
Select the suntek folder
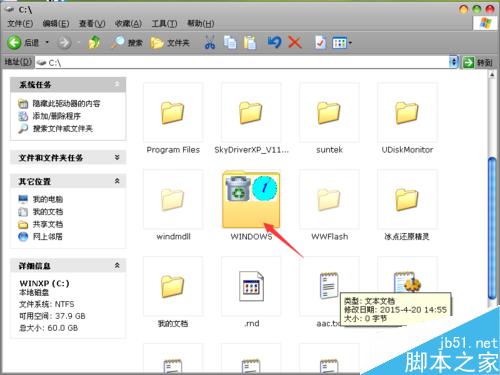[329, 113]
